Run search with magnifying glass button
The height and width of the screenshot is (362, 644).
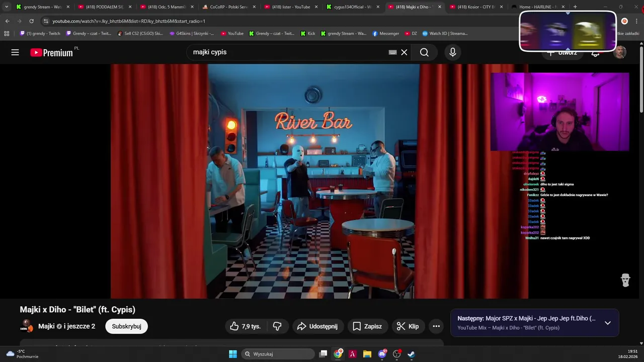424,52
